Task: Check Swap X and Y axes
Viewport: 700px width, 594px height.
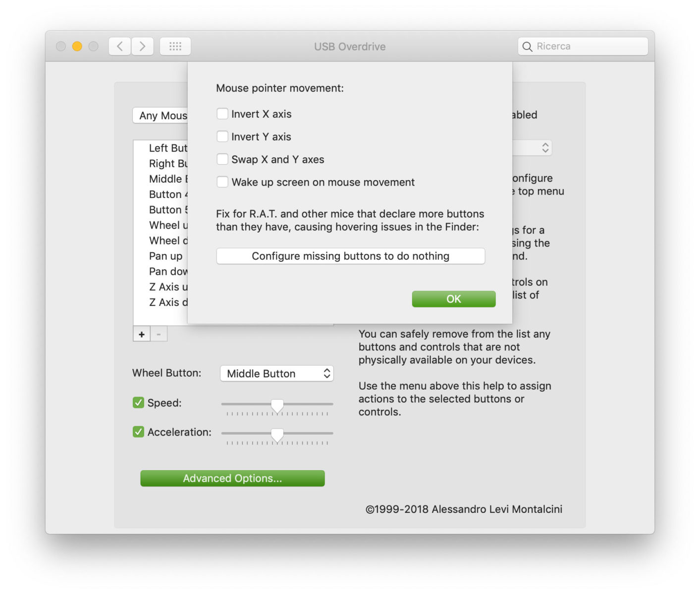Action: [222, 159]
